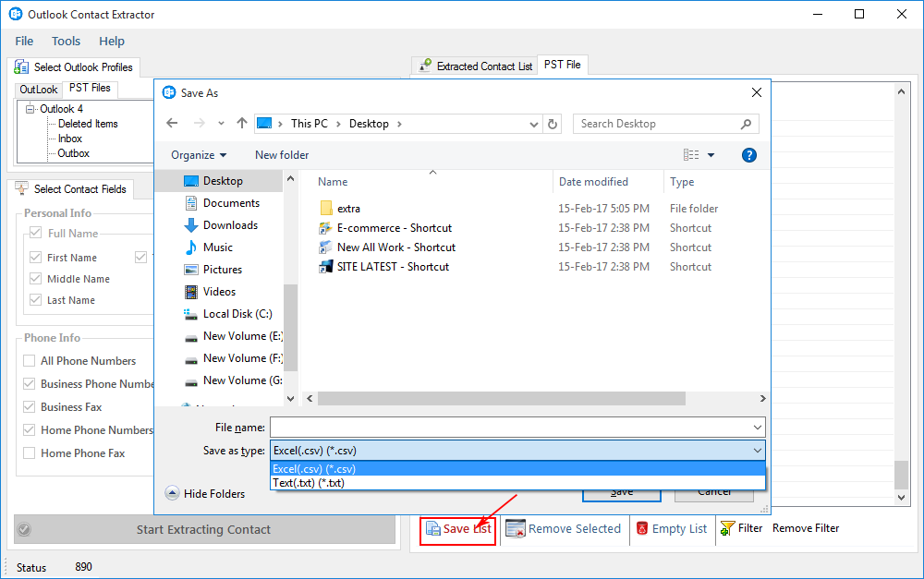Toggle Home Phone Numbers checkbox
The height and width of the screenshot is (579, 924).
click(x=29, y=429)
